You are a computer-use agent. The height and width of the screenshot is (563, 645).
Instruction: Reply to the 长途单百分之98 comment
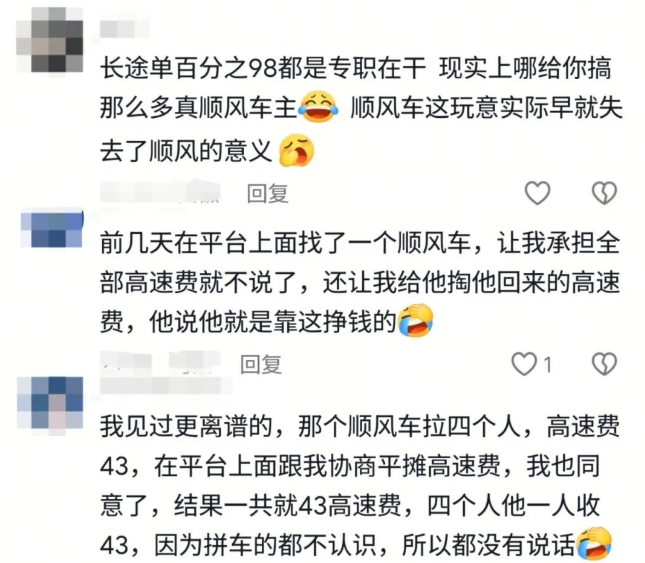click(267, 193)
